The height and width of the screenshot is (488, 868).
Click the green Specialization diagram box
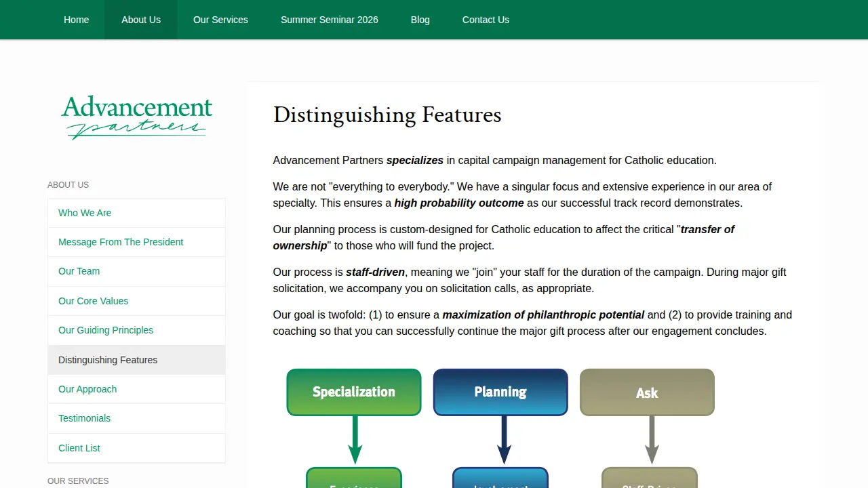354,392
